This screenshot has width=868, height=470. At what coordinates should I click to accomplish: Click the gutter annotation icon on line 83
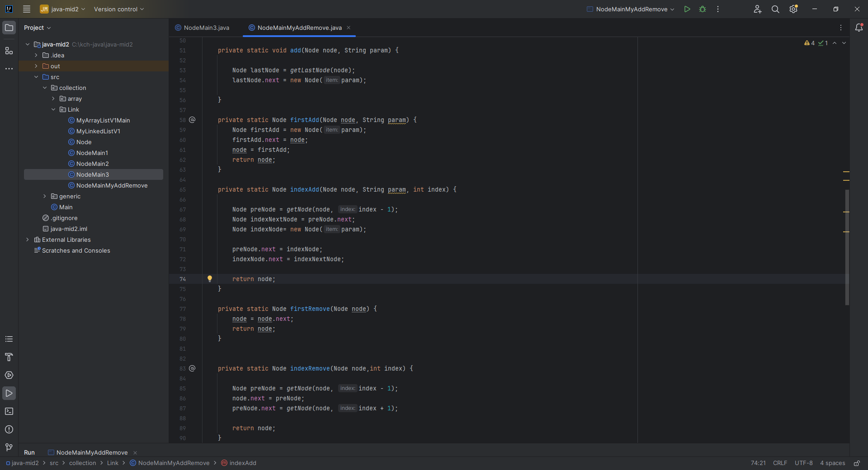[x=192, y=368]
